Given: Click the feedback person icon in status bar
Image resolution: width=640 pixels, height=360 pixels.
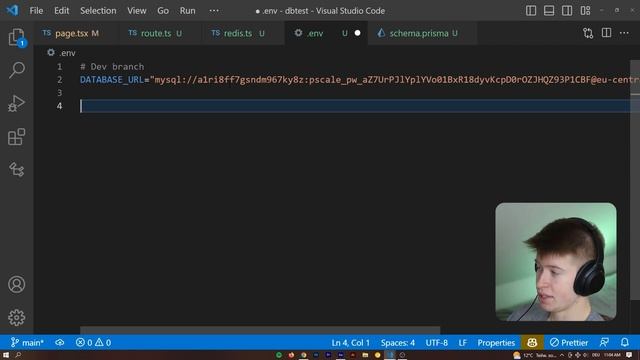Looking at the screenshot, I should [604, 342].
